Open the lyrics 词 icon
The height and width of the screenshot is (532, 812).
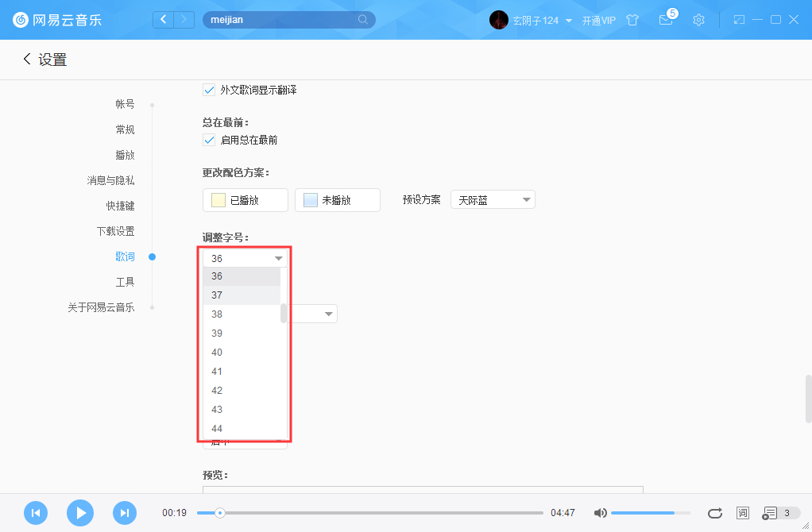pos(742,513)
